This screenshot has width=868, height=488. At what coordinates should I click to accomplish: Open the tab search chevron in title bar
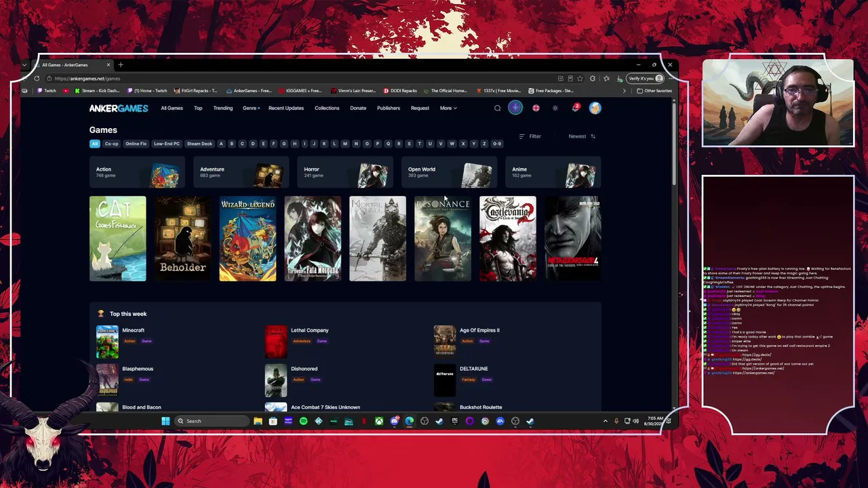[x=24, y=65]
